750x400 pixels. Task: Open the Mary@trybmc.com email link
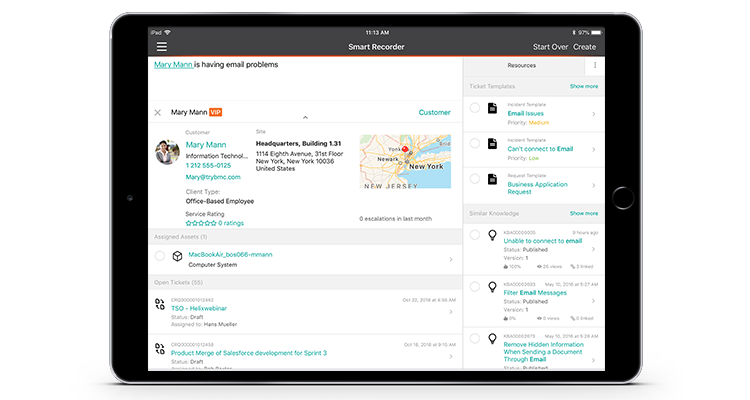(212, 176)
